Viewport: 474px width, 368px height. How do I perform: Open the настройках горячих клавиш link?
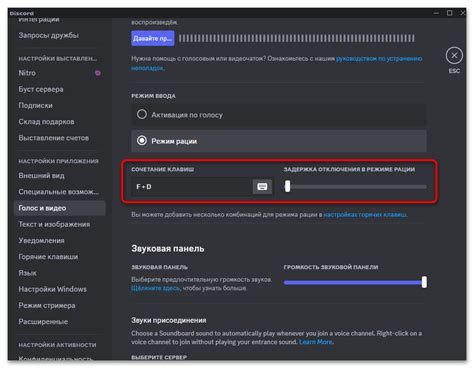(x=365, y=215)
